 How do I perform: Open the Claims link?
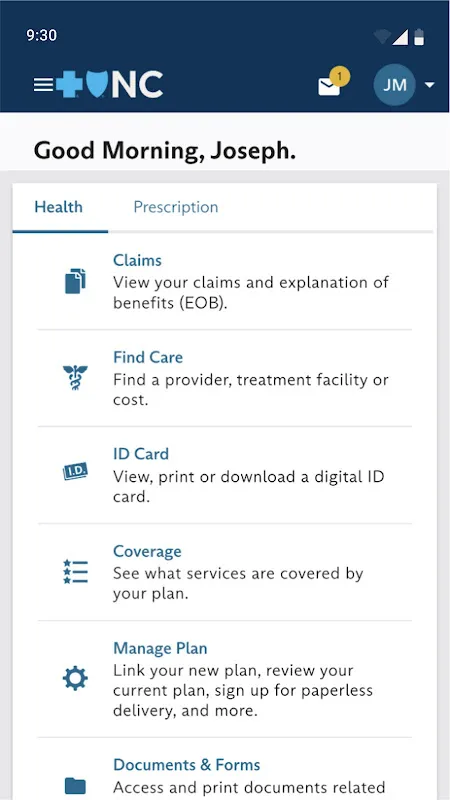137,260
